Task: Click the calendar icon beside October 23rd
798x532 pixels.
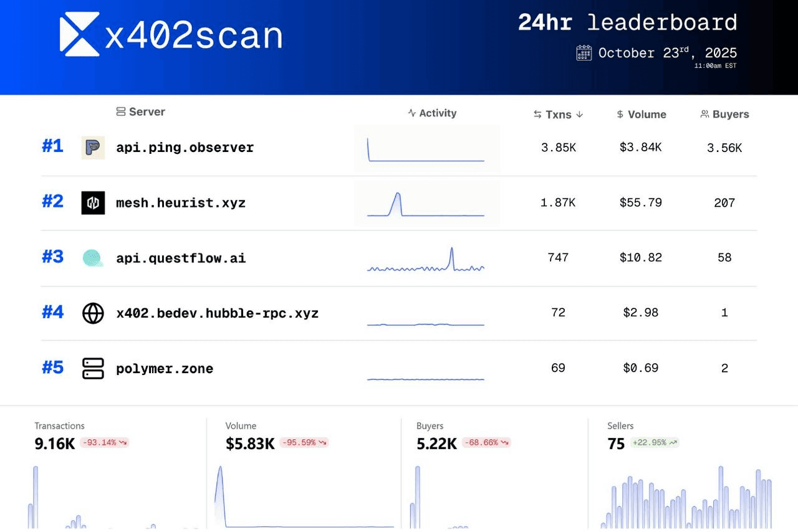Action: click(584, 53)
